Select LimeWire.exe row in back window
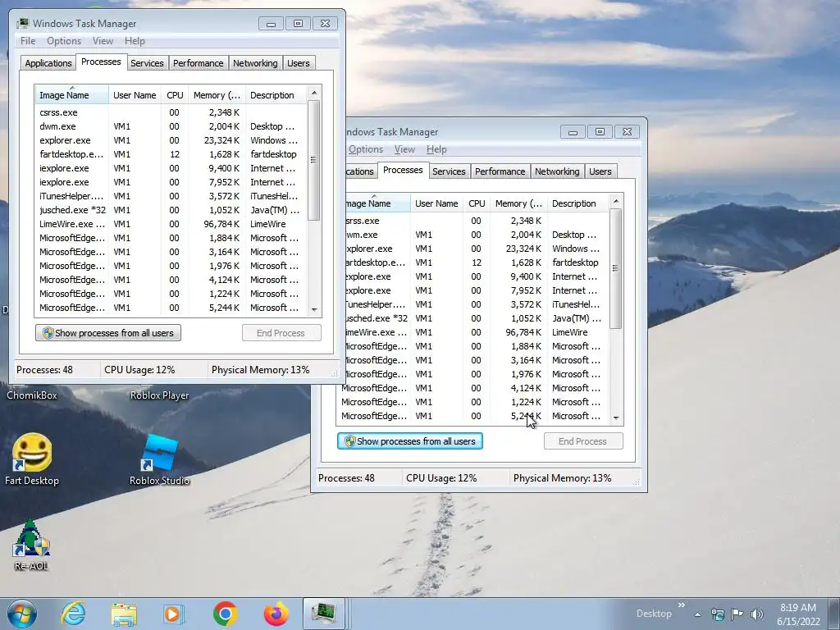The width and height of the screenshot is (840, 630). (x=171, y=224)
